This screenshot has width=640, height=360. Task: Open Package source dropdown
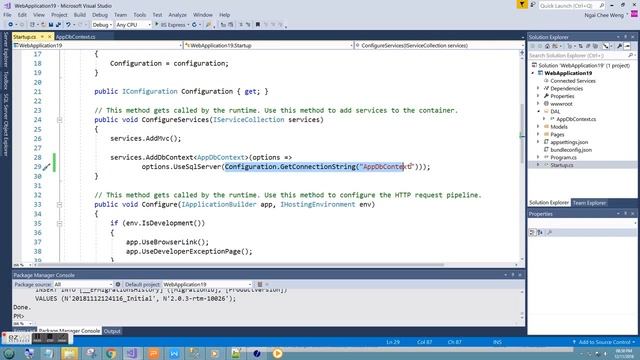pos(83,284)
